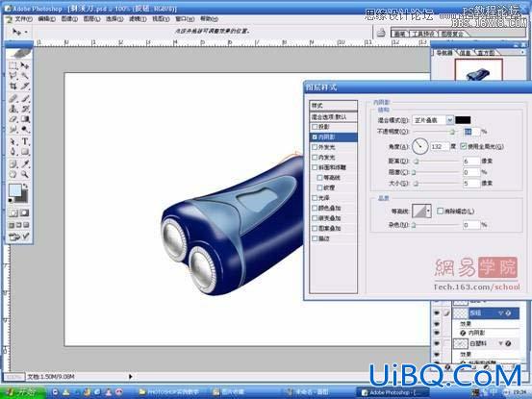Select the Hand tool
This screenshot has height=399, width=532.
(13, 174)
